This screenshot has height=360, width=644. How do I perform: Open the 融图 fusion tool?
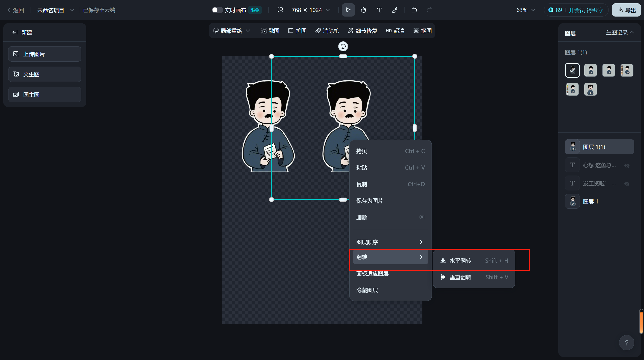tap(270, 31)
